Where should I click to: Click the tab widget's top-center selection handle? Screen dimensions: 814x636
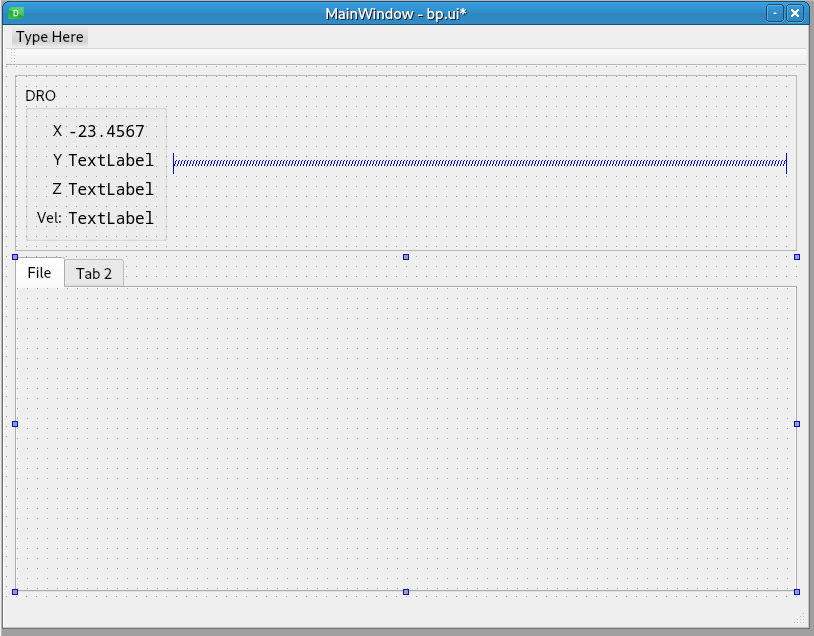(406, 257)
